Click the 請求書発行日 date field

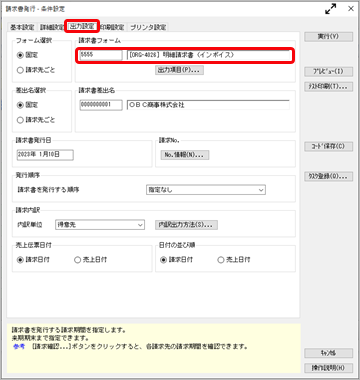pyautogui.click(x=45, y=155)
